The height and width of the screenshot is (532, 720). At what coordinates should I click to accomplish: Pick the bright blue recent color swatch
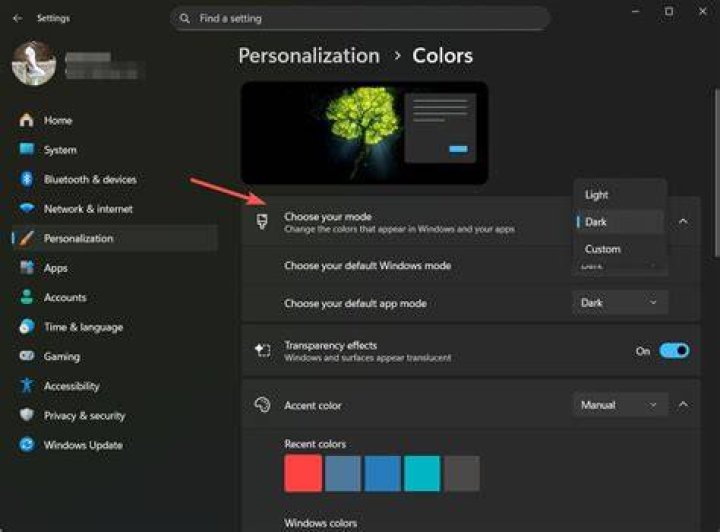point(382,473)
